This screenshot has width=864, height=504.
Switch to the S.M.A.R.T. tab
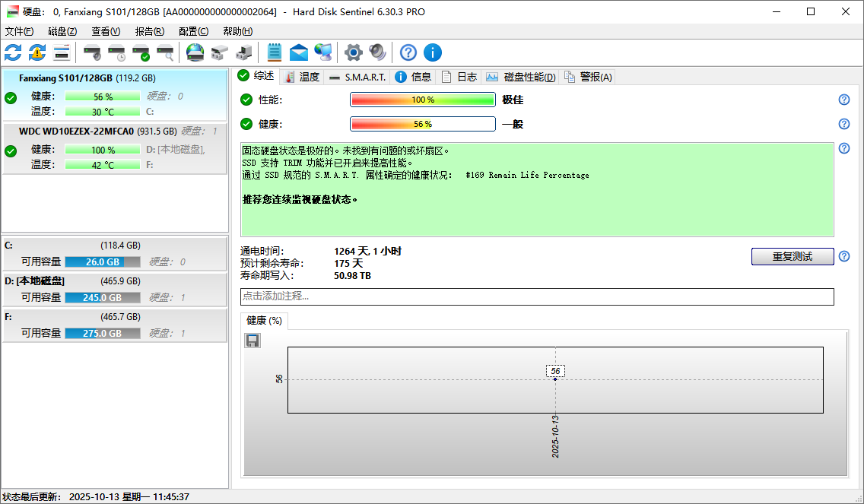click(357, 77)
